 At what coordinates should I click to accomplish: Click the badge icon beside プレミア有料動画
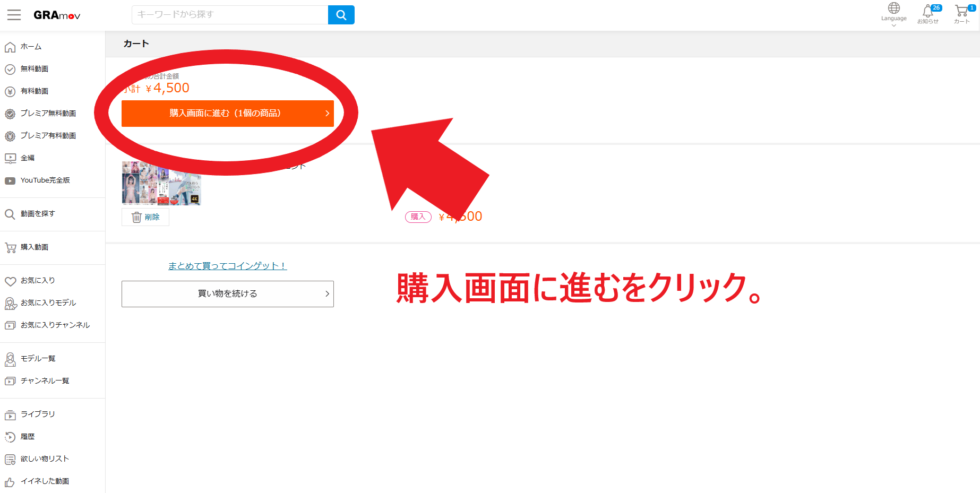10,136
